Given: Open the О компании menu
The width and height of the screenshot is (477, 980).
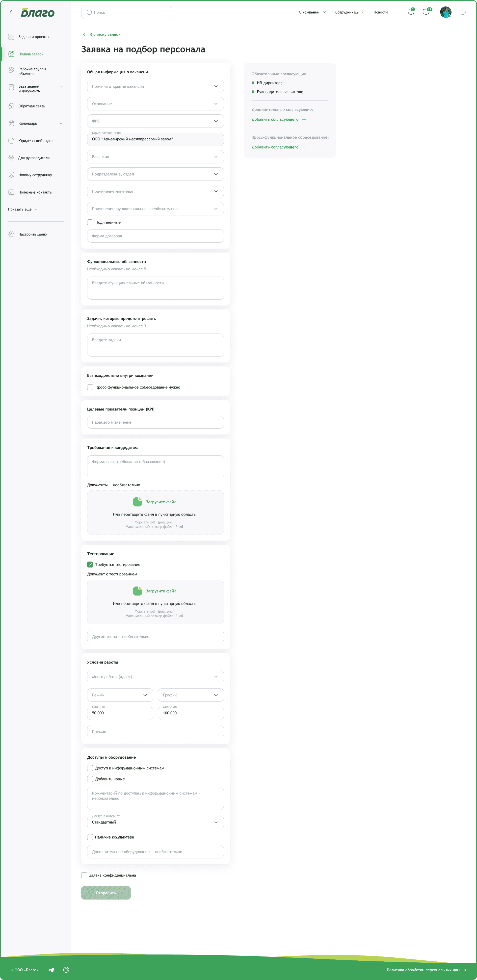Looking at the screenshot, I should pyautogui.click(x=312, y=12).
